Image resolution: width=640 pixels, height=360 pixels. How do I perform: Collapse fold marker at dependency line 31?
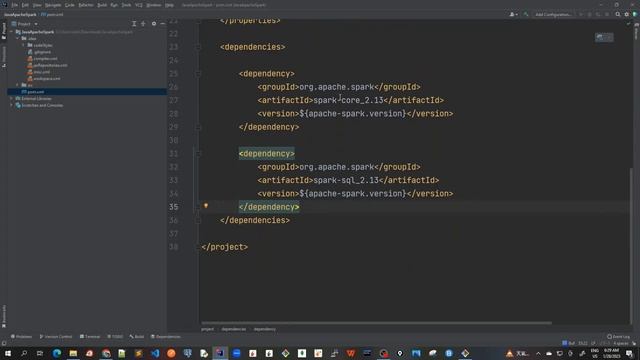[198, 153]
